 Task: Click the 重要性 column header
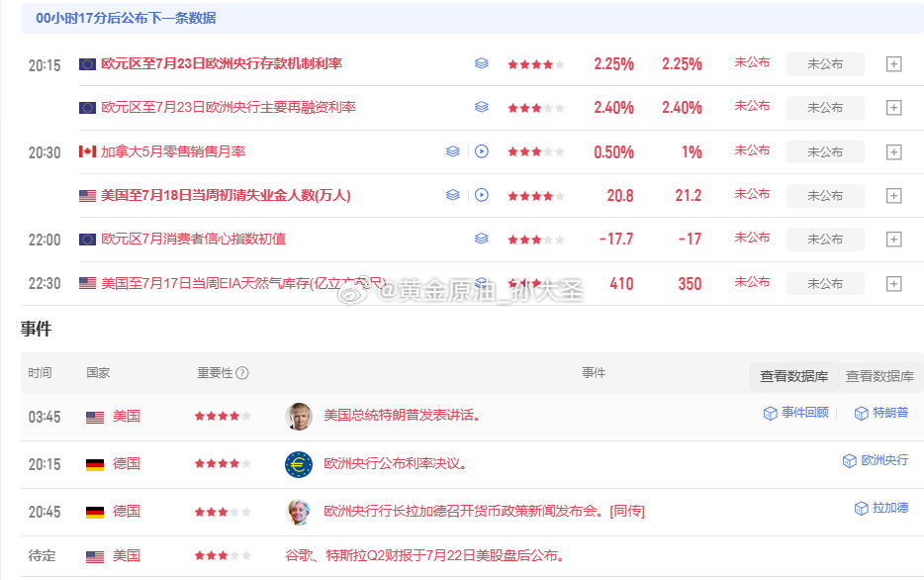coord(215,373)
